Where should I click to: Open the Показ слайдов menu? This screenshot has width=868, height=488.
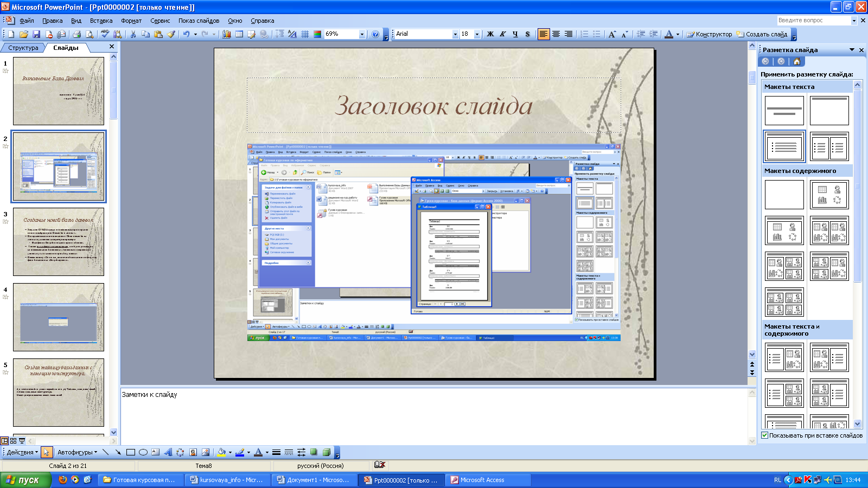point(199,21)
